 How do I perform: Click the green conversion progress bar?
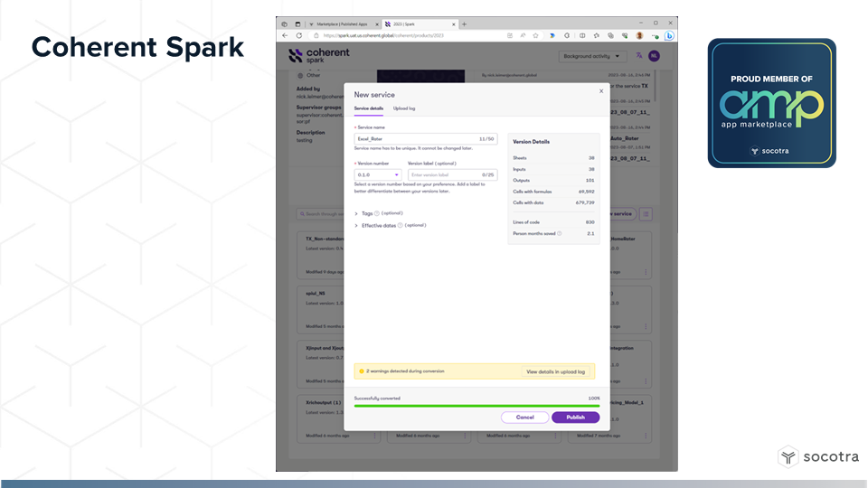[476, 406]
